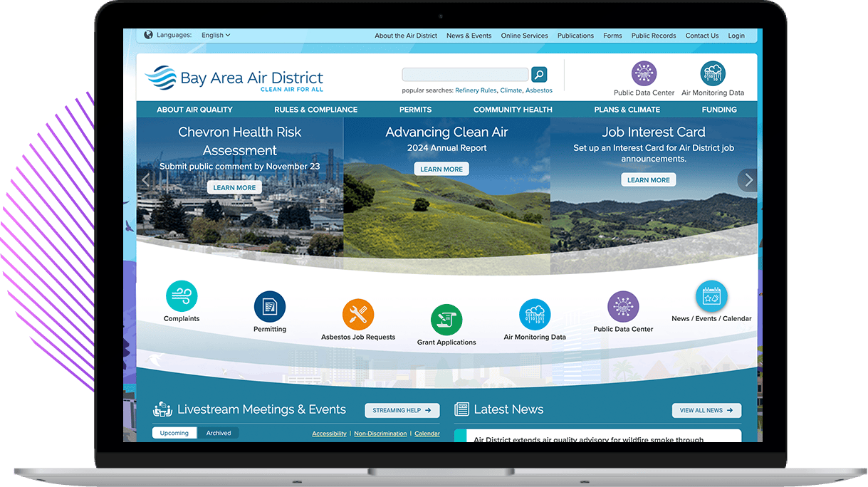This screenshot has height=487, width=868.
Task: Open Online Services top link
Action: click(524, 36)
